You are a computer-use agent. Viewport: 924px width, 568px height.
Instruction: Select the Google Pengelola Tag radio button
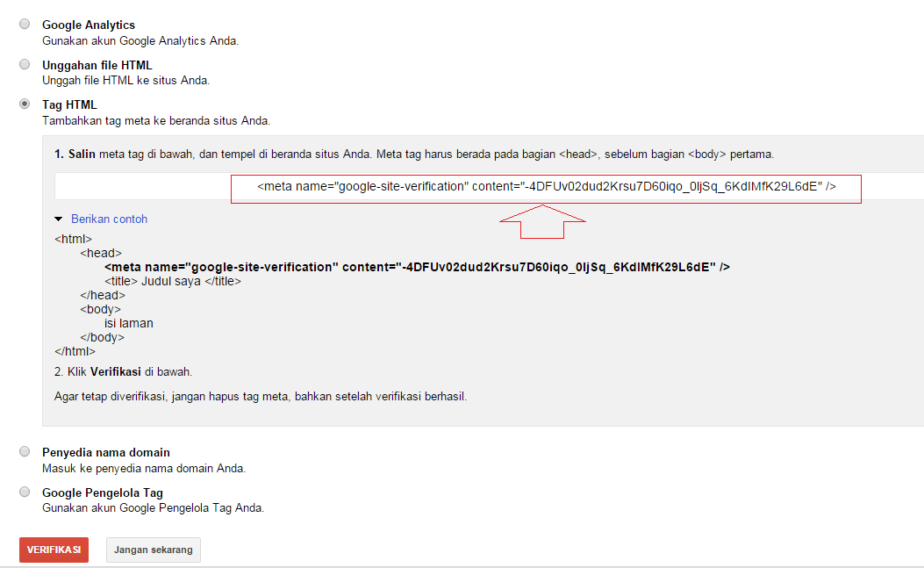tap(25, 492)
